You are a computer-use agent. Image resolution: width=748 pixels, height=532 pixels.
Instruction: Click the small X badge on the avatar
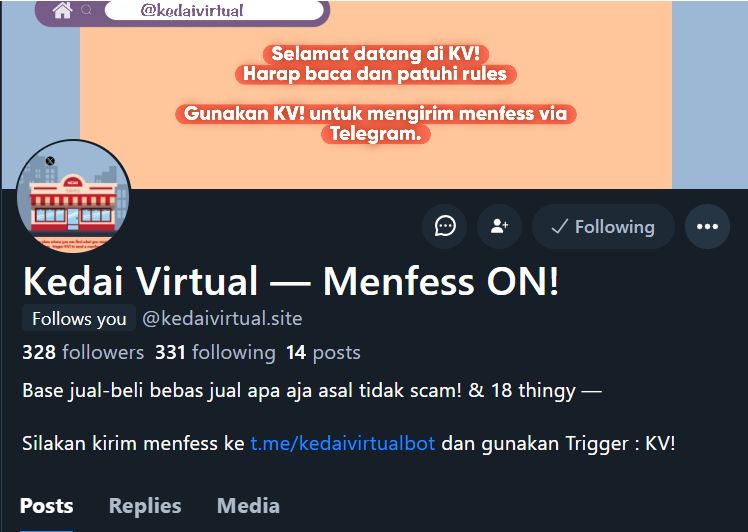(x=50, y=161)
